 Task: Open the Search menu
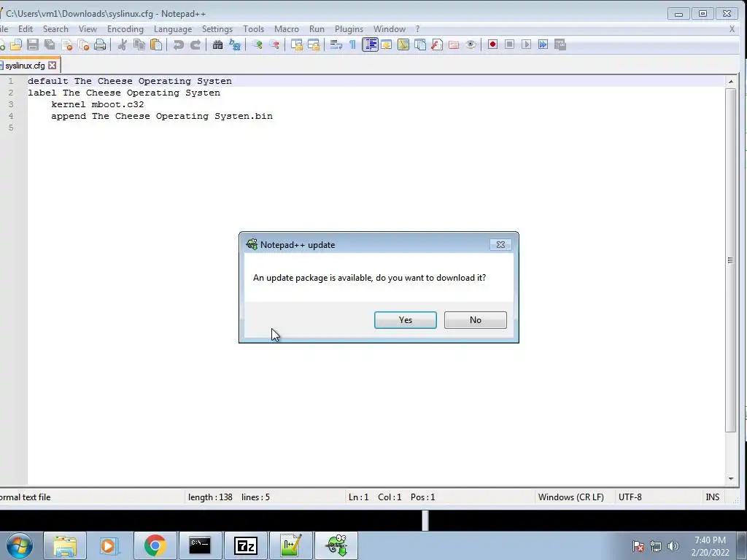55,29
